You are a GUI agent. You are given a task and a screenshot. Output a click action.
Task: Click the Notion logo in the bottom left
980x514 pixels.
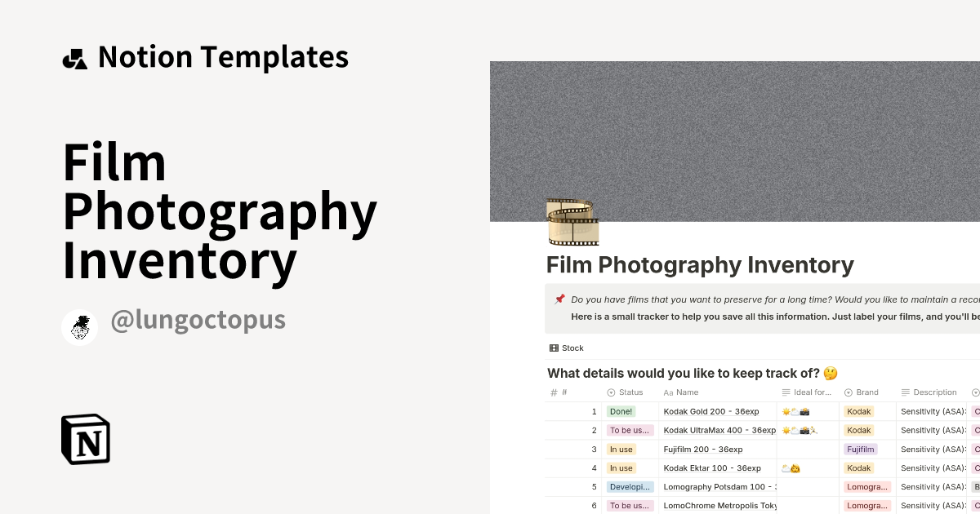pyautogui.click(x=86, y=439)
